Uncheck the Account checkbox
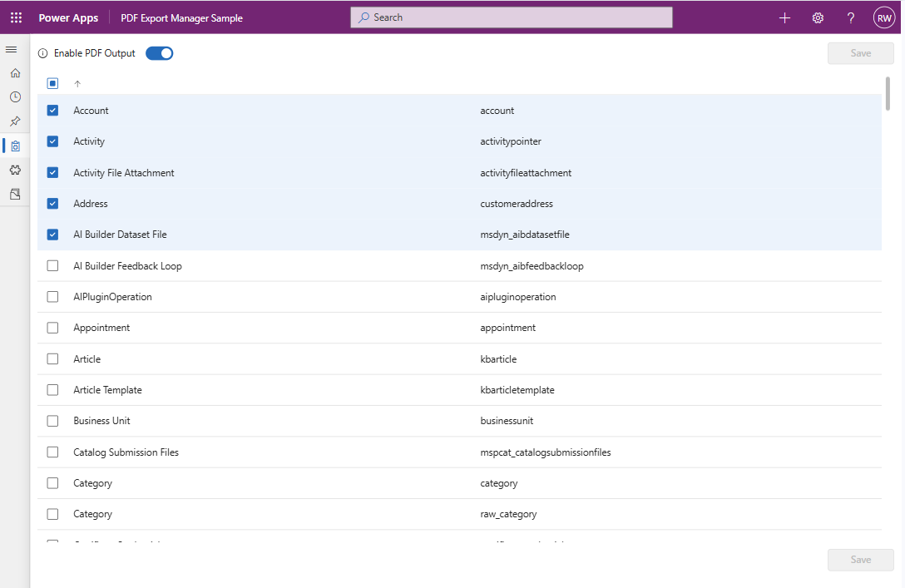 coord(52,111)
